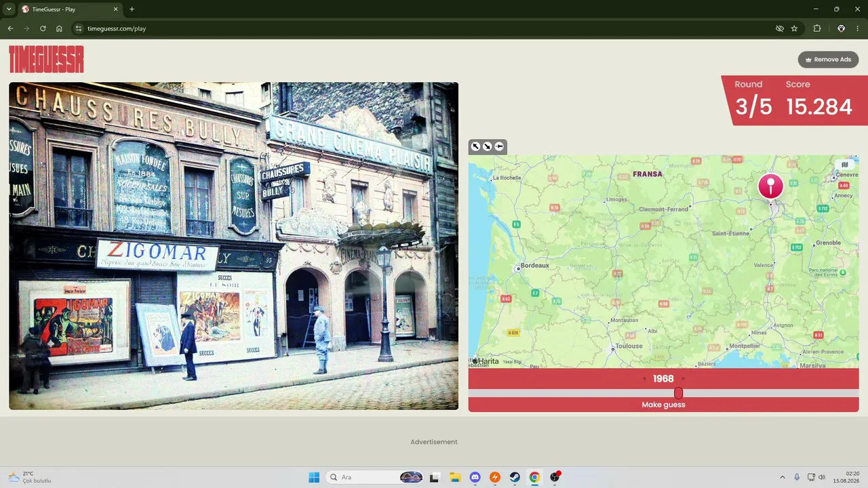Open the orange lightning app on the taskbar
Viewport: 868px width, 488px height.
495,477
